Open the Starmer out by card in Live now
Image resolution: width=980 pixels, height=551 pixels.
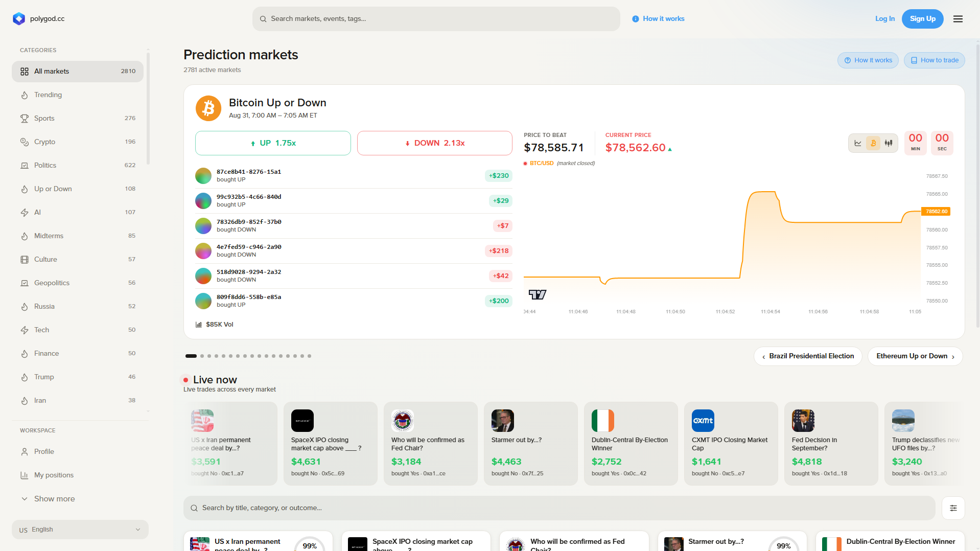coord(531,444)
